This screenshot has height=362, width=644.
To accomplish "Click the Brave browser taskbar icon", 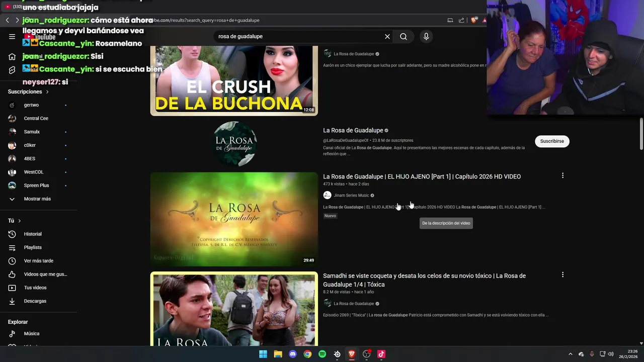I will click(x=352, y=354).
